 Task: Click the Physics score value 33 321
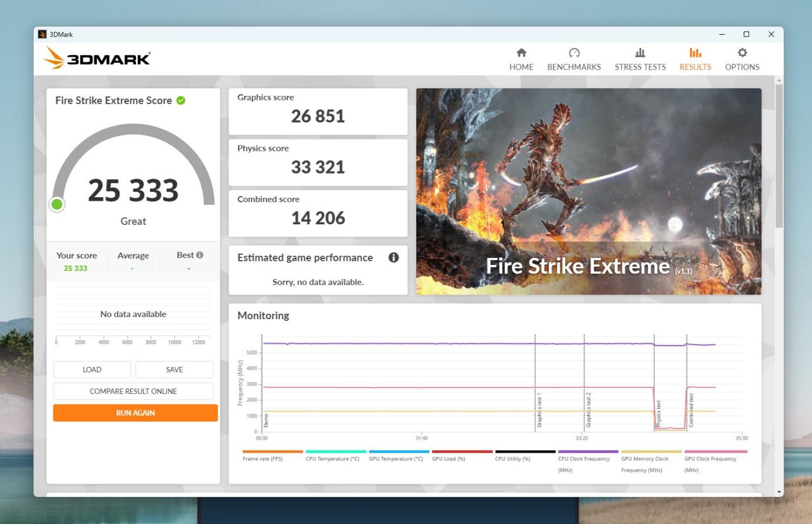tap(318, 167)
